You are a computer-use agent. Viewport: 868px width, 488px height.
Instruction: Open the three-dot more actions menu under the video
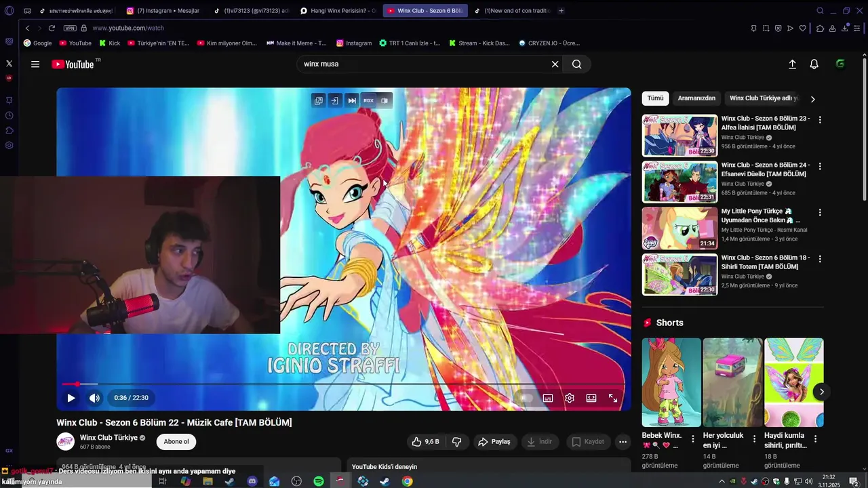tap(623, 441)
